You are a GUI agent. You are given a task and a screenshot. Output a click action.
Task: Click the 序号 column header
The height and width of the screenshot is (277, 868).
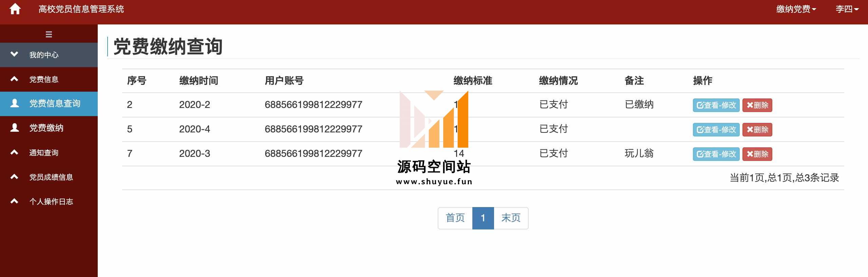point(137,81)
